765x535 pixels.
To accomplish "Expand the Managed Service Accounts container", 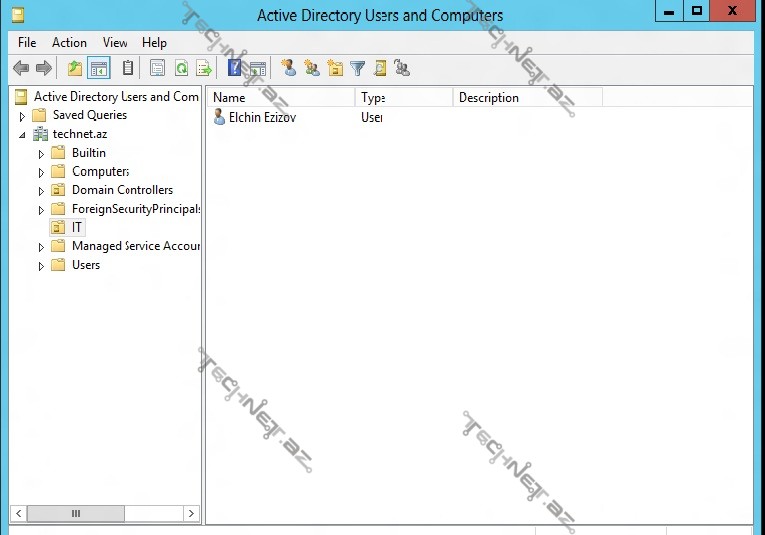I will 41,247.
